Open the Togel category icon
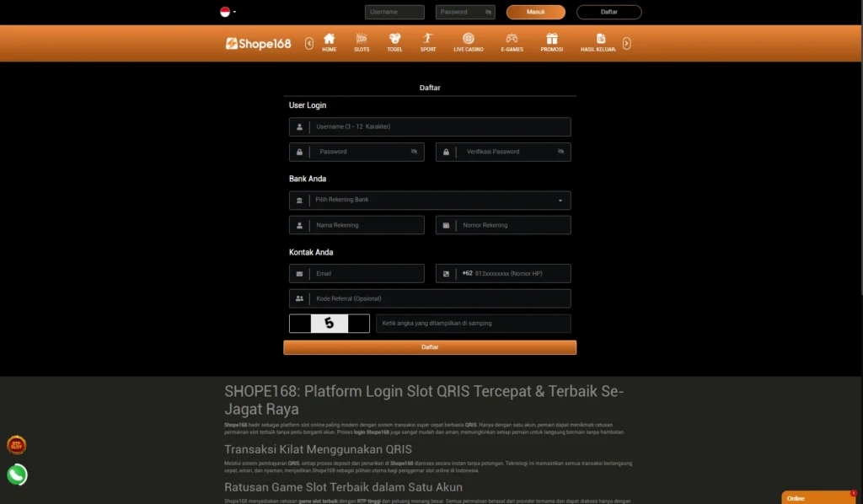Image resolution: width=863 pixels, height=504 pixels. pos(394,42)
